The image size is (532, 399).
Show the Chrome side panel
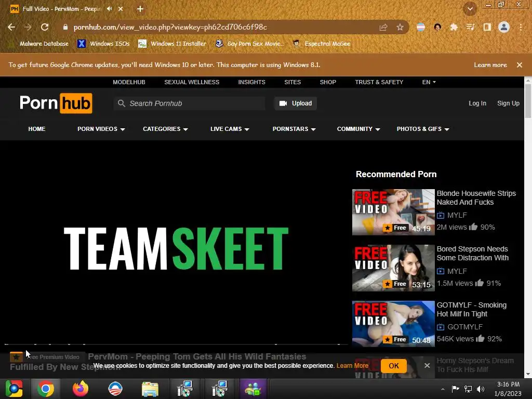(487, 27)
